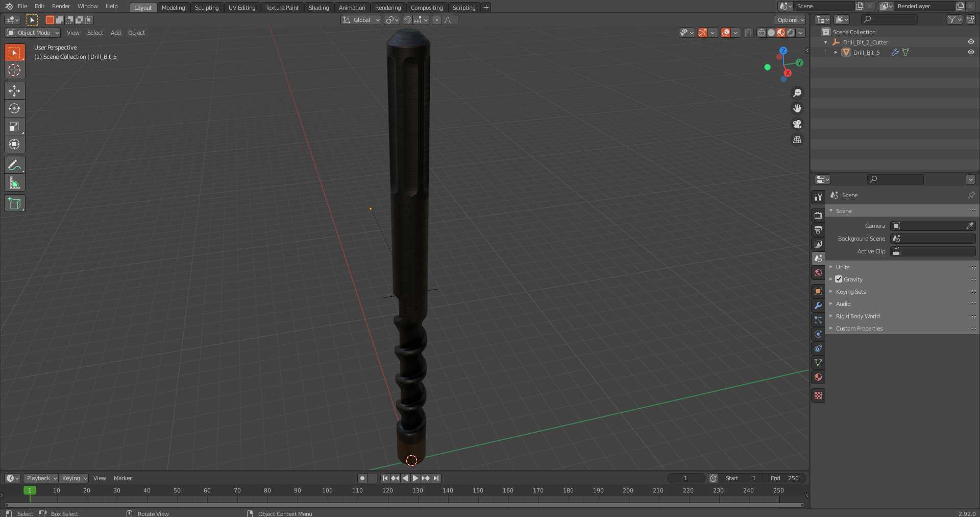Open Output properties tab
The image size is (980, 517).
click(x=818, y=229)
